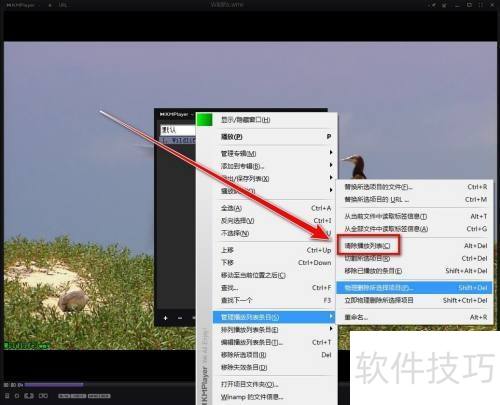Choose '不选择(N)' menu entry
This screenshot has height=405, width=500.
(x=275, y=233)
